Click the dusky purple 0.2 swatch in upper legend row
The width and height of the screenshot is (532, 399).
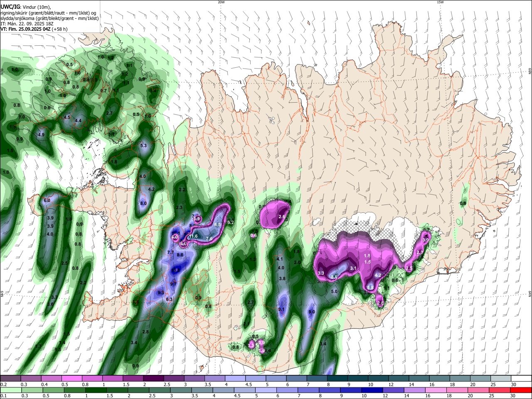10,379
